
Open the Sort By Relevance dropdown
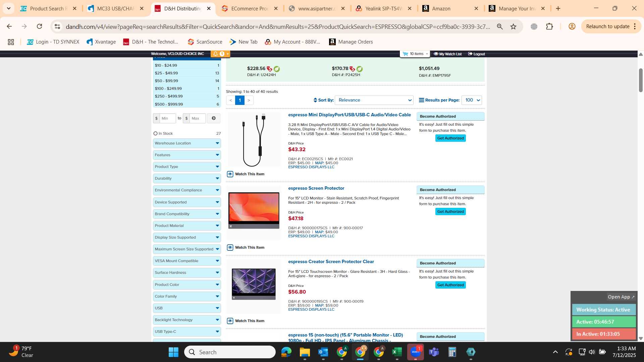(x=374, y=100)
